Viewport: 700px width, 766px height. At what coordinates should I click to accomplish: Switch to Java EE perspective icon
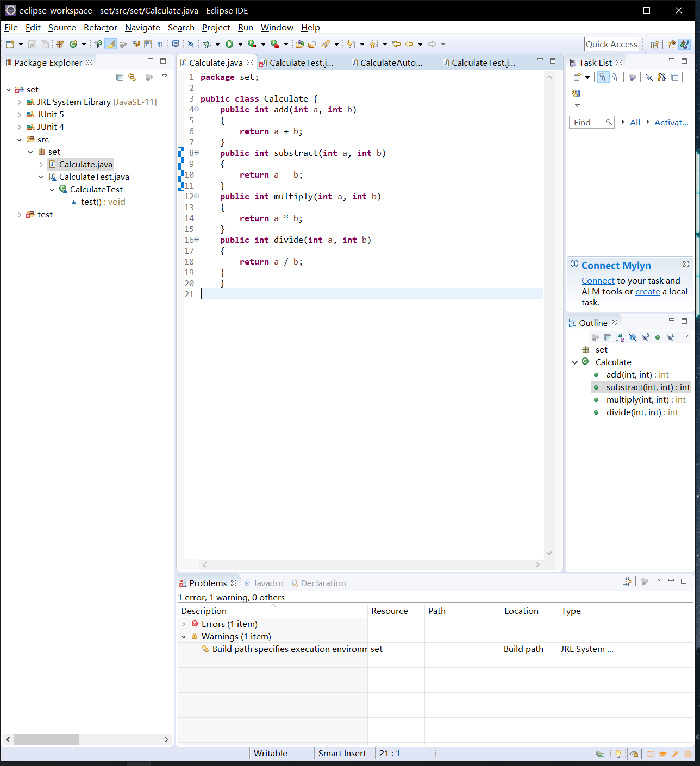point(672,45)
